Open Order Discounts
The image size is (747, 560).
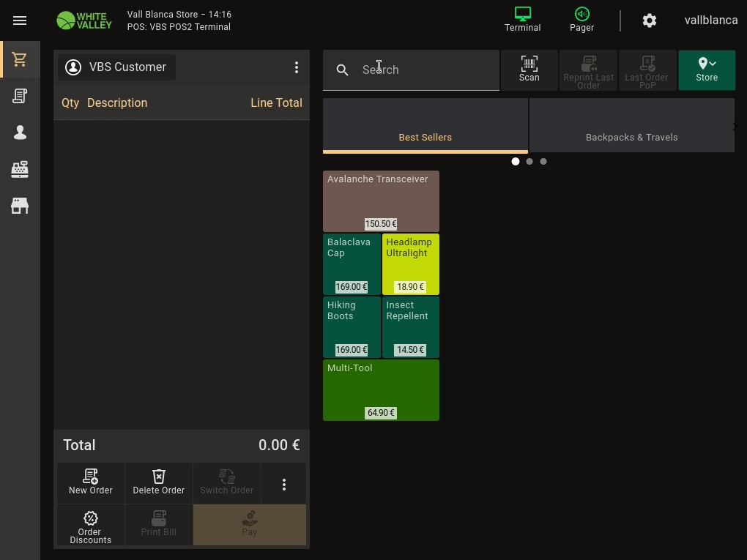click(91, 525)
